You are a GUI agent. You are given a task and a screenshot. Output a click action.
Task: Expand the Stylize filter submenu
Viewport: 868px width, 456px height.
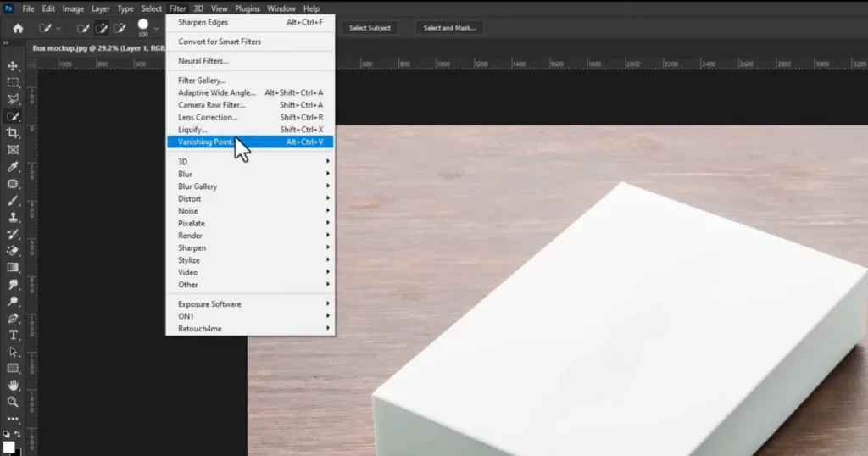click(250, 260)
